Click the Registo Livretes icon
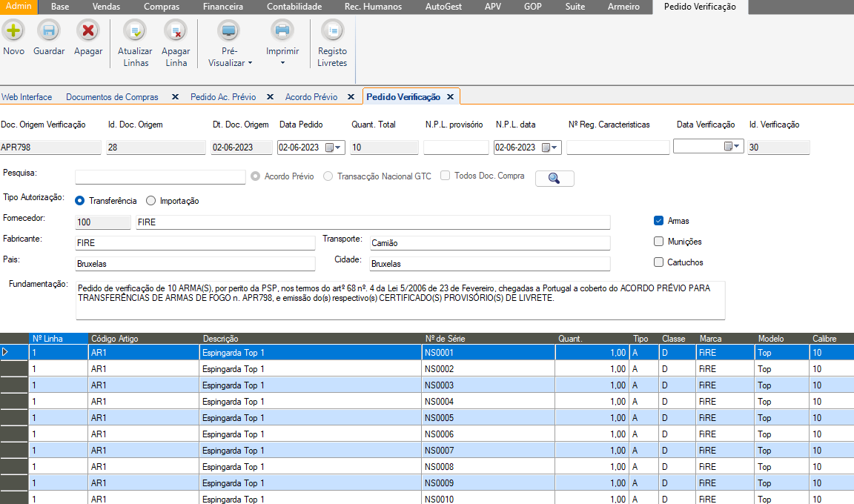The image size is (854, 504). [x=332, y=31]
